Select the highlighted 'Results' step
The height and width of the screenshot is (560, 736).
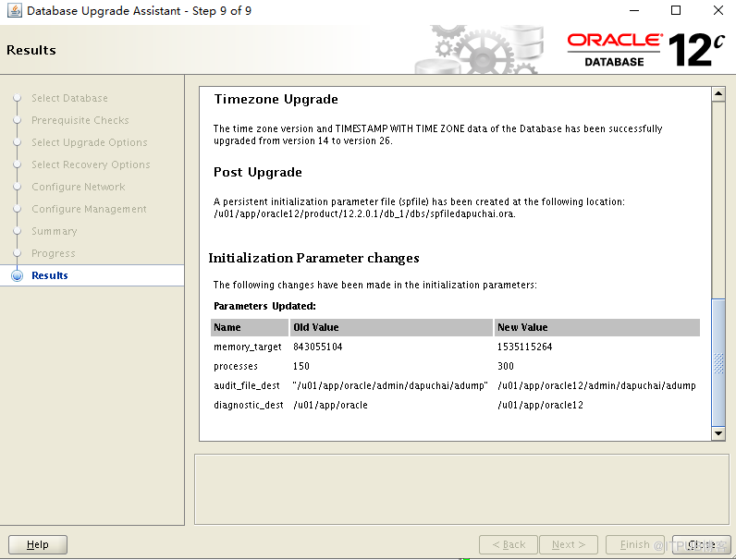[92, 275]
